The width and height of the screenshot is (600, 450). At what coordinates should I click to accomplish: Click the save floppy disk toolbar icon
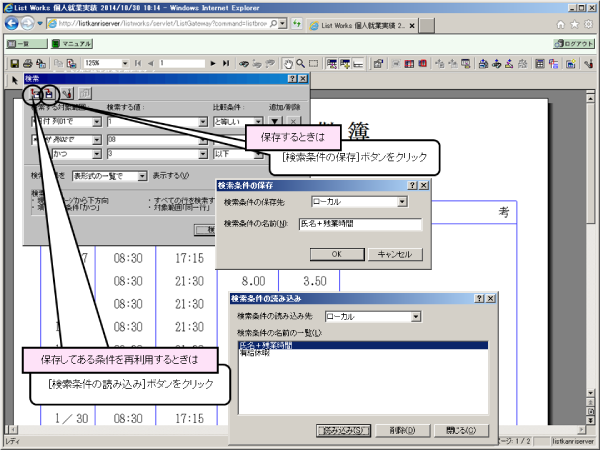tap(15, 64)
